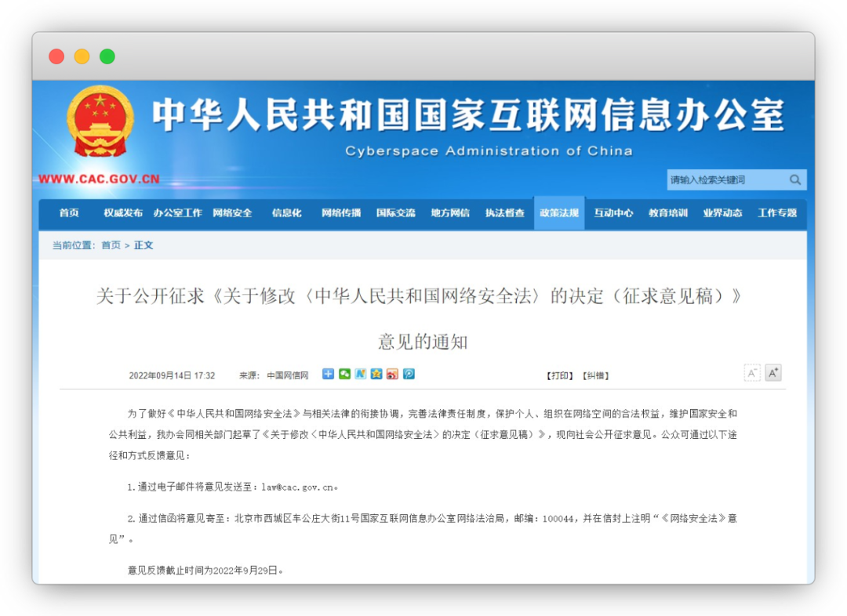The image size is (847, 616).
Task: Open the 执法督查 navigation tab
Action: [504, 212]
